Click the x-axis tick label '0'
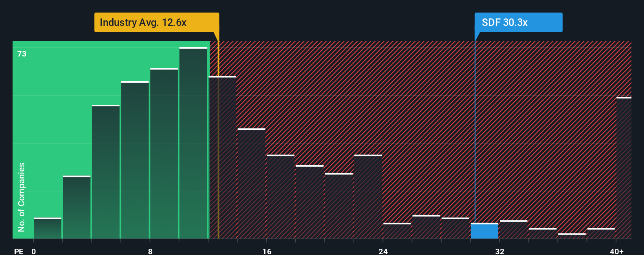The width and height of the screenshot is (644, 255). (x=34, y=251)
